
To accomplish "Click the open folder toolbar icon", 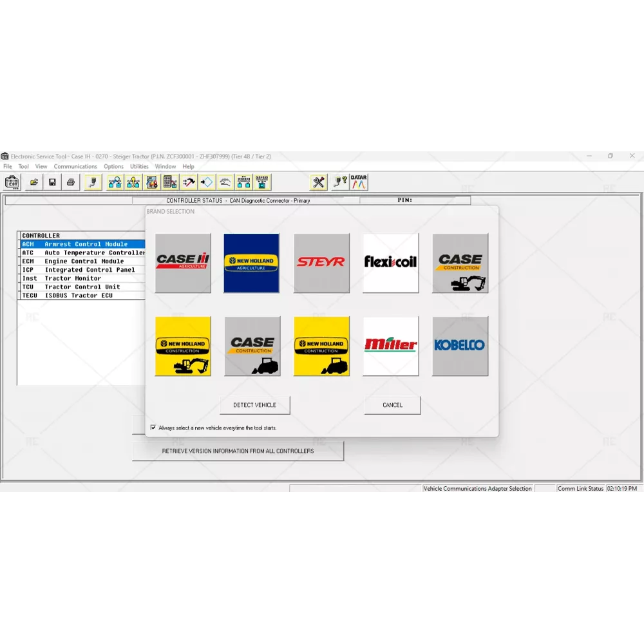I will coord(33,182).
